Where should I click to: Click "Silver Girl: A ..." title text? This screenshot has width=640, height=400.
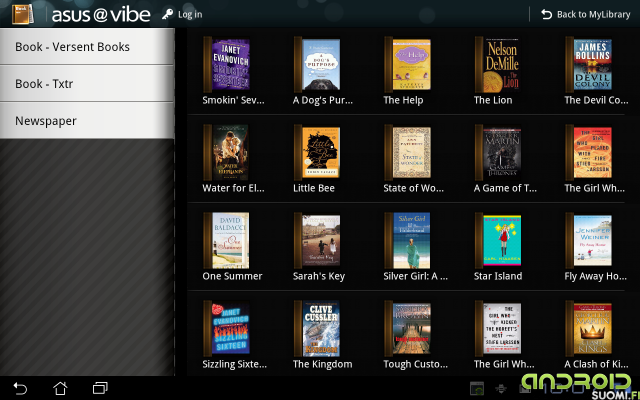[x=416, y=276]
